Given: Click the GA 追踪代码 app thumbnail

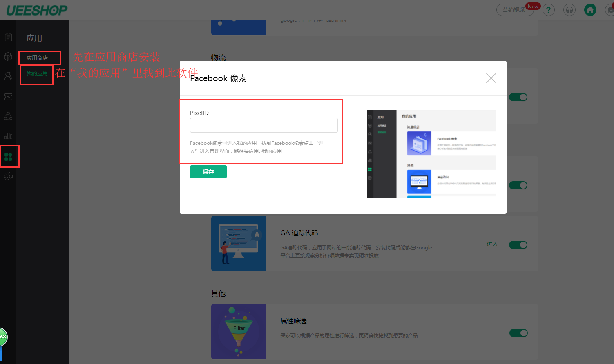Looking at the screenshot, I should (x=239, y=243).
